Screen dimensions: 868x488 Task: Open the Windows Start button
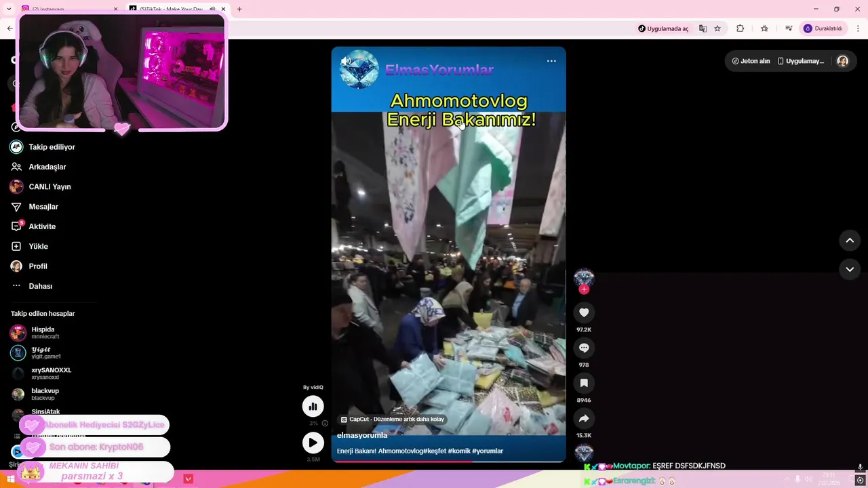(11, 479)
